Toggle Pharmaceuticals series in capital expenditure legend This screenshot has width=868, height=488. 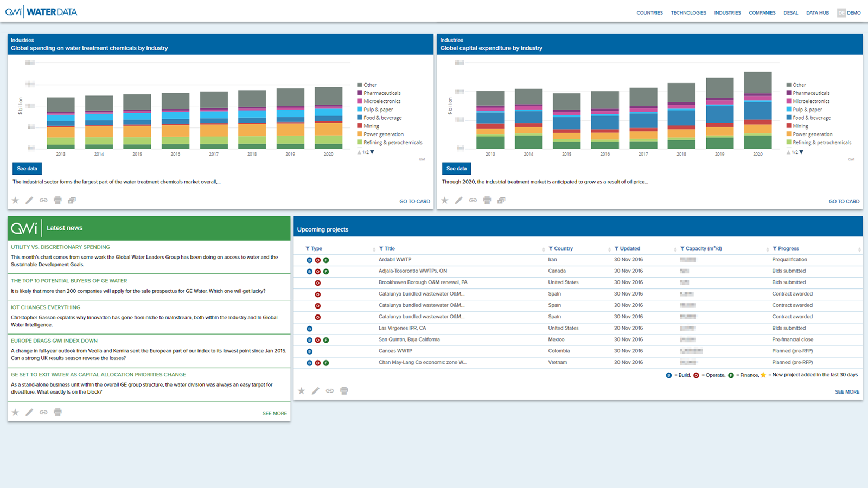tap(810, 93)
